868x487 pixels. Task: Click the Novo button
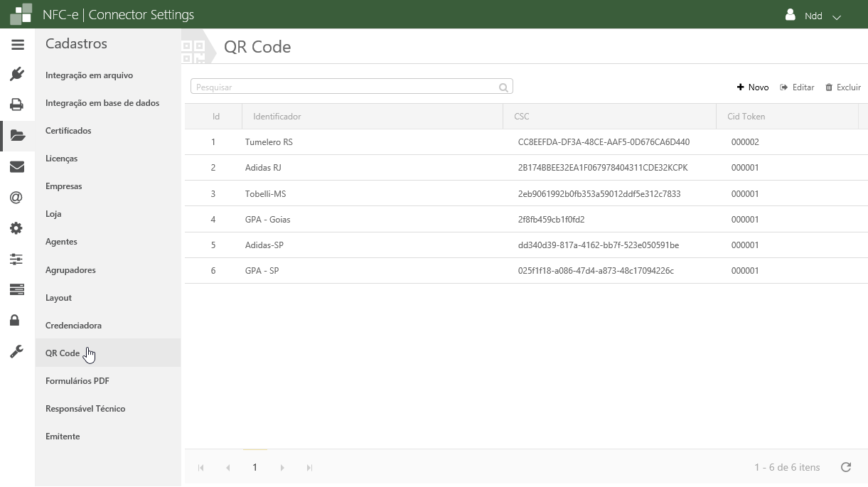(x=753, y=87)
